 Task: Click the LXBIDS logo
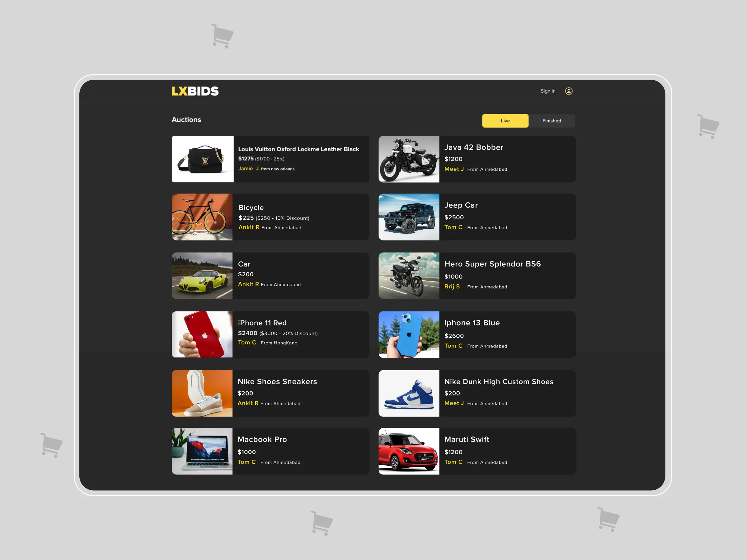click(195, 91)
